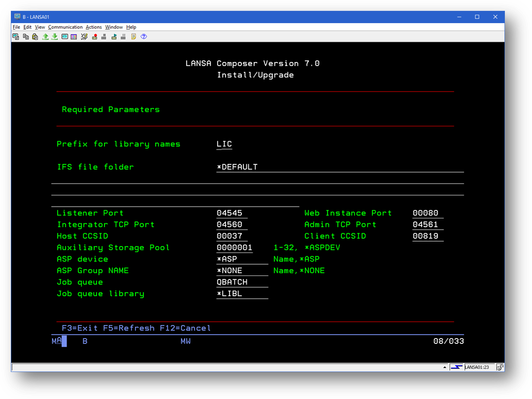Open the View menu

(40, 27)
